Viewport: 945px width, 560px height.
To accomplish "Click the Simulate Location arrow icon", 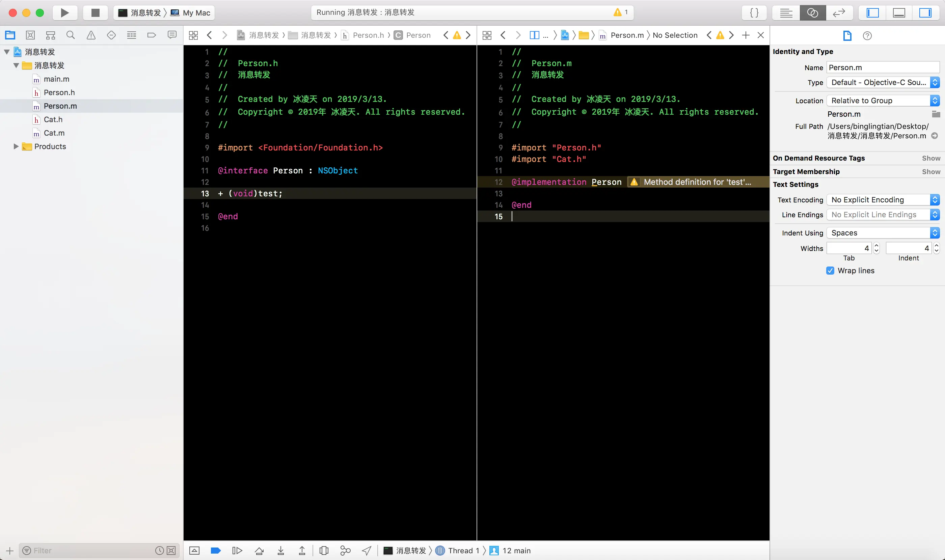I will [x=366, y=551].
